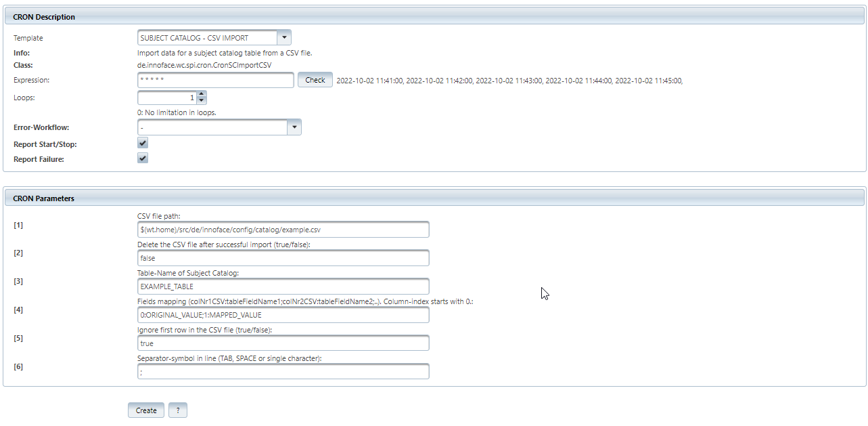Image resolution: width=868 pixels, height=426 pixels.
Task: Uncheck the Report Failure checkbox
Action: pyautogui.click(x=143, y=158)
